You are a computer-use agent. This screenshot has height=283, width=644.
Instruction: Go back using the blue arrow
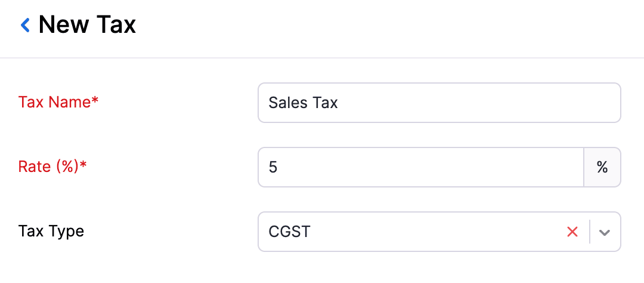(x=25, y=25)
